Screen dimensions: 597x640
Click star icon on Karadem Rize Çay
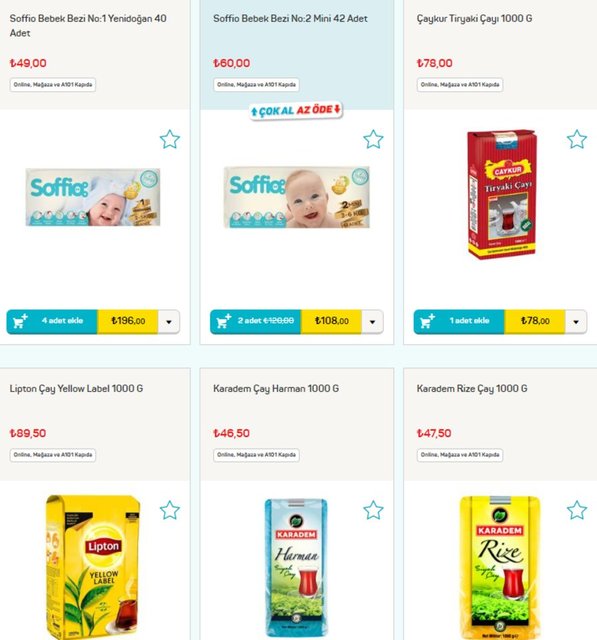point(577,510)
